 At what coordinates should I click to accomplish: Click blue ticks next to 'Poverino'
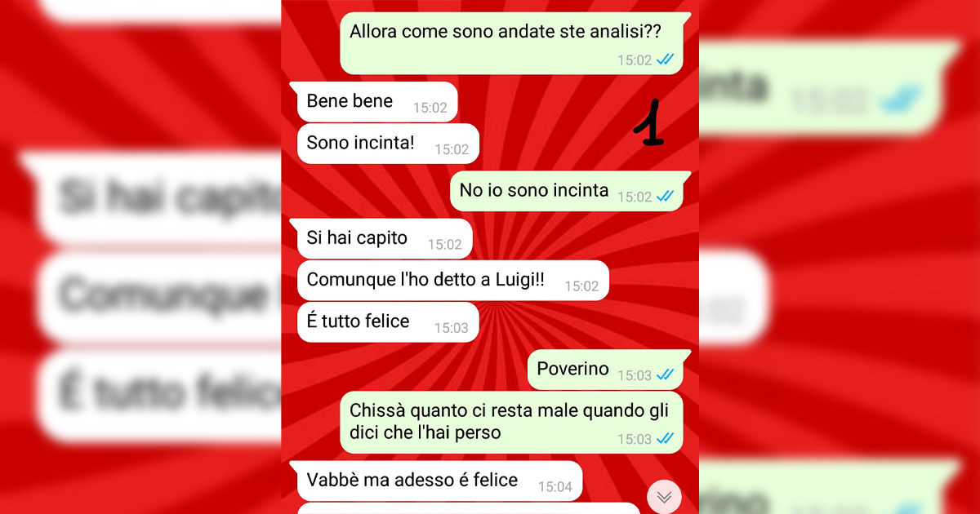(665, 374)
